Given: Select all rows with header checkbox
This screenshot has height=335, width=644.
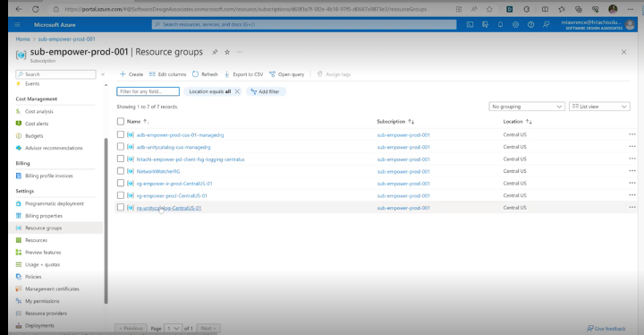Looking at the screenshot, I should [x=121, y=122].
